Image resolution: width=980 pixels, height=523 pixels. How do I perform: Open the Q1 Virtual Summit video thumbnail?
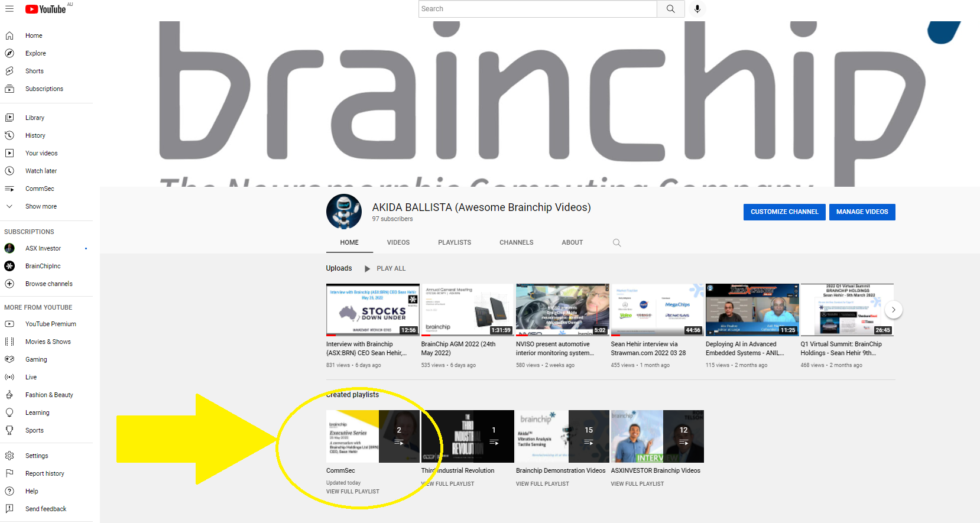847,310
